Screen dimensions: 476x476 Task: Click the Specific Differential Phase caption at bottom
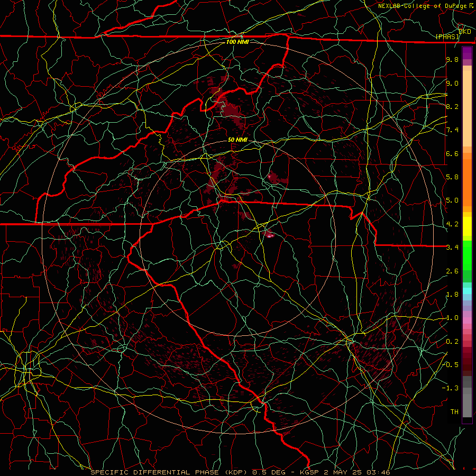pyautogui.click(x=240, y=472)
